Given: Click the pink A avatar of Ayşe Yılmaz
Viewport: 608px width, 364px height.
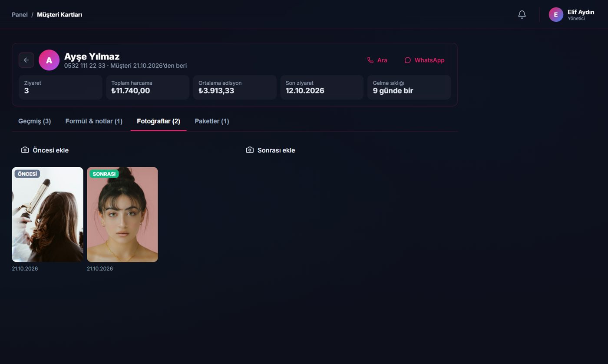Looking at the screenshot, I should click(49, 60).
